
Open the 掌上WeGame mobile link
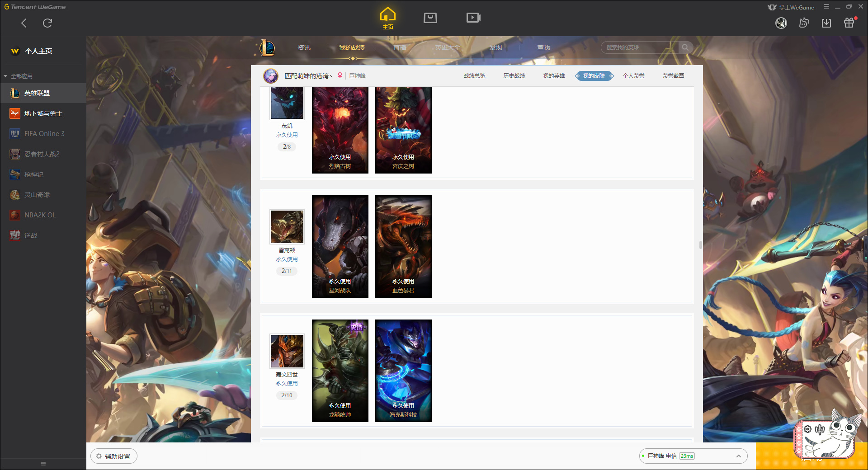tap(791, 7)
